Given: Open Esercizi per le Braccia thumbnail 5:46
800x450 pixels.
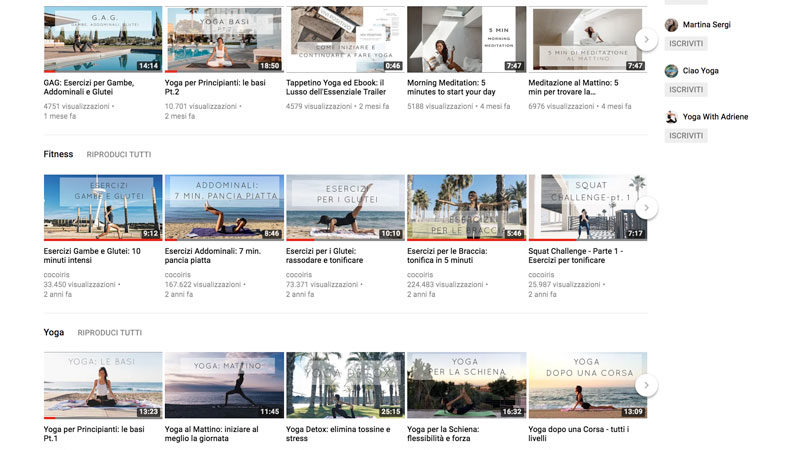Looking at the screenshot, I should [x=466, y=208].
